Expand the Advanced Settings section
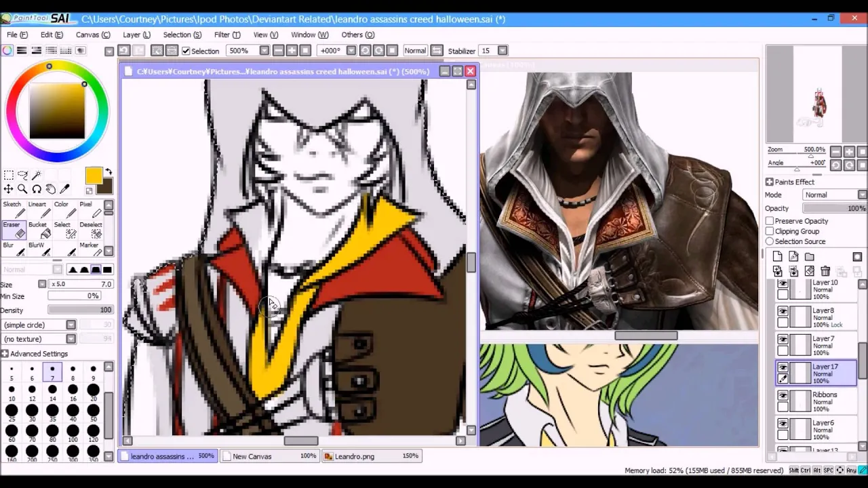The width and height of the screenshot is (868, 488). (x=5, y=354)
